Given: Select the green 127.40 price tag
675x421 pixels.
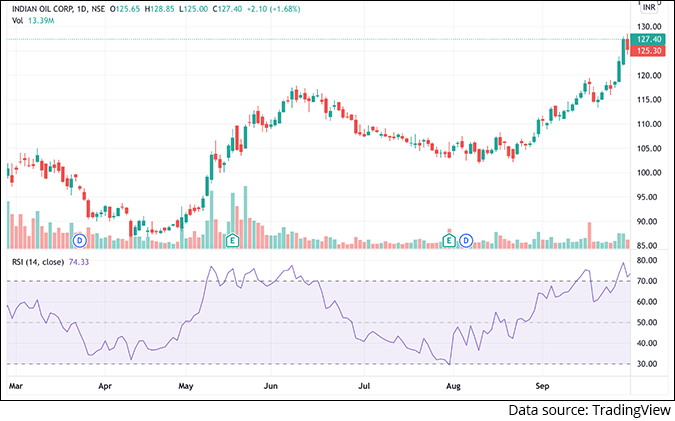Looking at the screenshot, I should coord(649,39).
